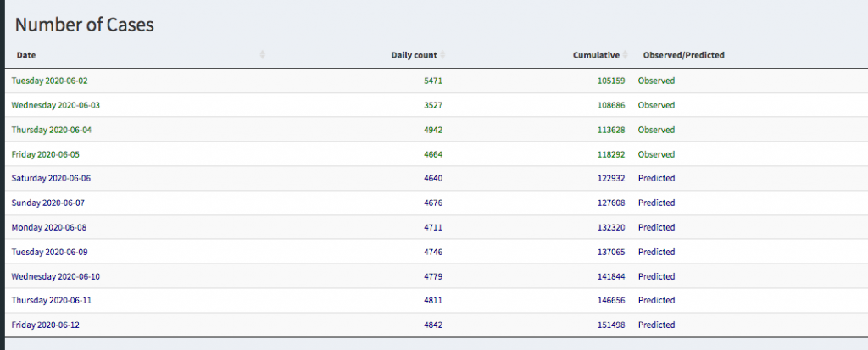The width and height of the screenshot is (868, 350).
Task: Click Predicted in the Saturday 2020-06-06 row
Action: pos(656,179)
